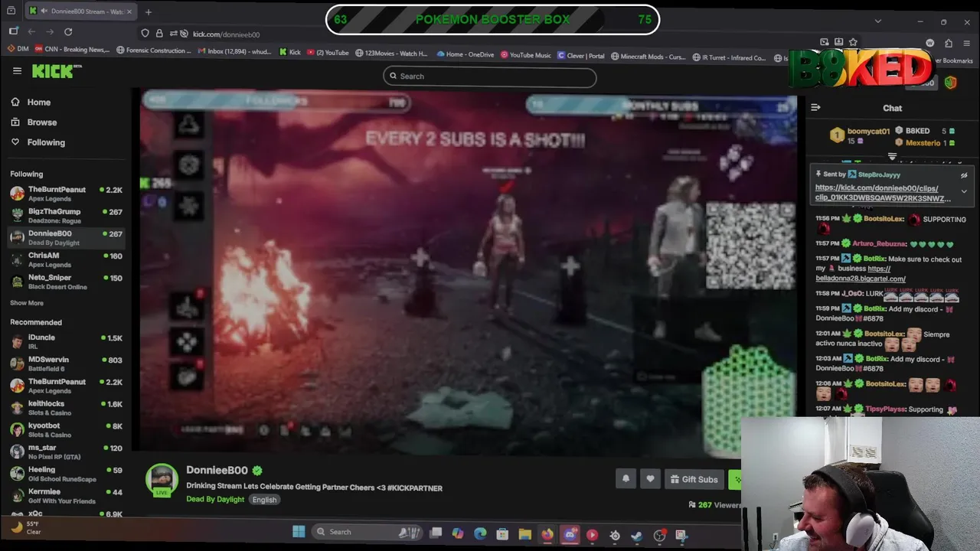Screen dimensions: 980x551
Task: Click TipsyPlaysz username in chat
Action: coord(885,409)
